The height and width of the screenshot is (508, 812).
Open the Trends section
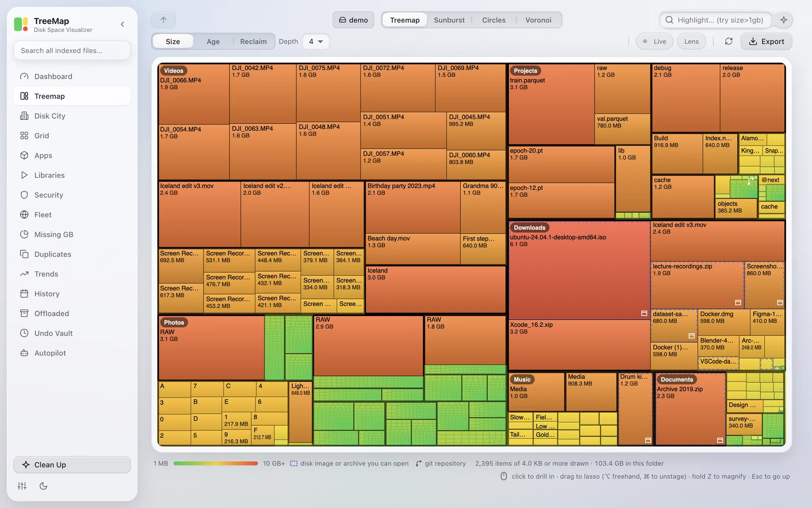coord(72,274)
